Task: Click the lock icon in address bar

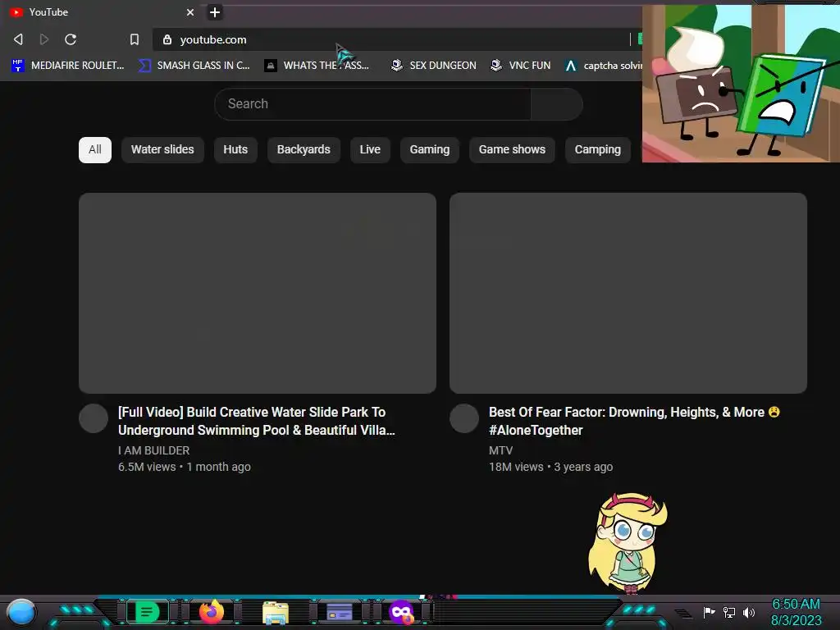Action: (x=167, y=39)
